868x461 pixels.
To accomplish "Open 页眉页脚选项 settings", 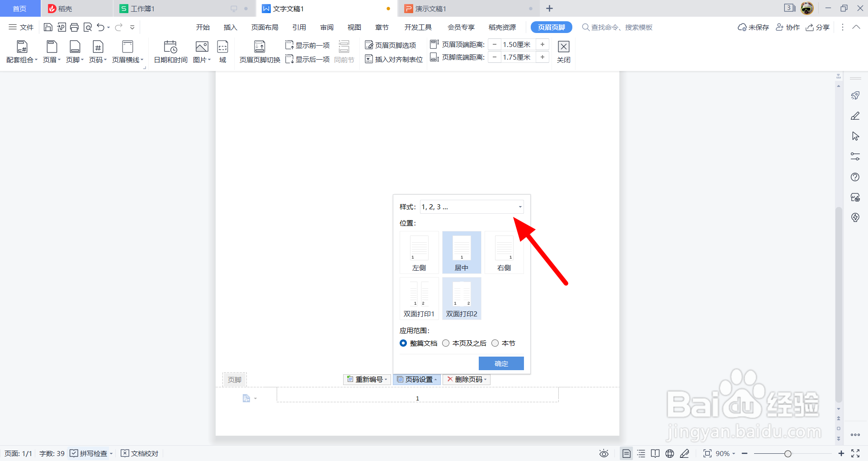I will (x=392, y=45).
